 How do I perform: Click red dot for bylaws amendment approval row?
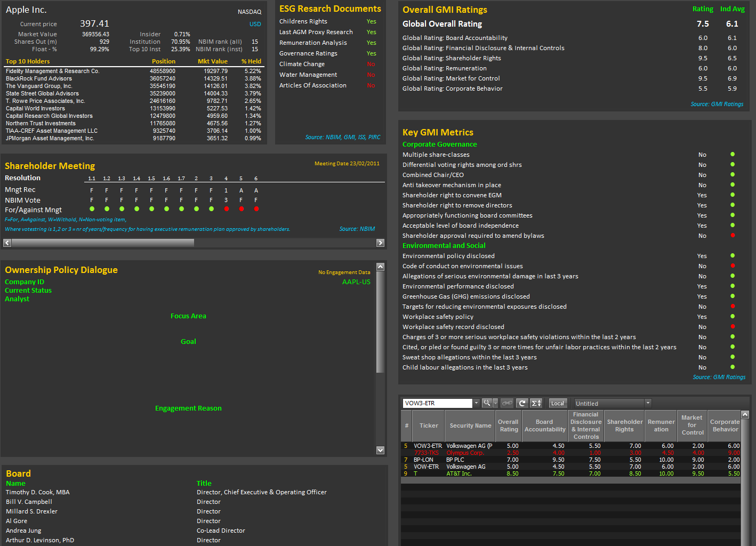(x=733, y=235)
